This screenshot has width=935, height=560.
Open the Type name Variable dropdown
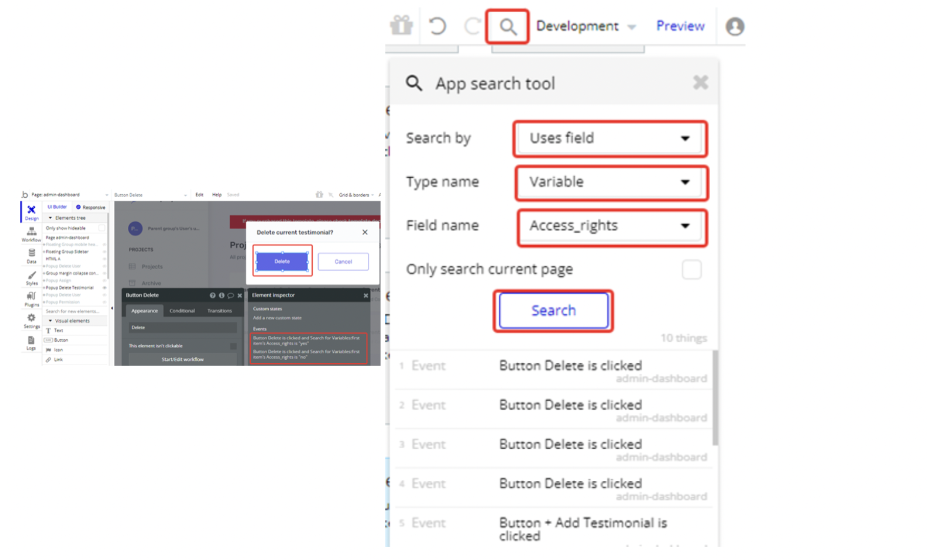tap(611, 182)
